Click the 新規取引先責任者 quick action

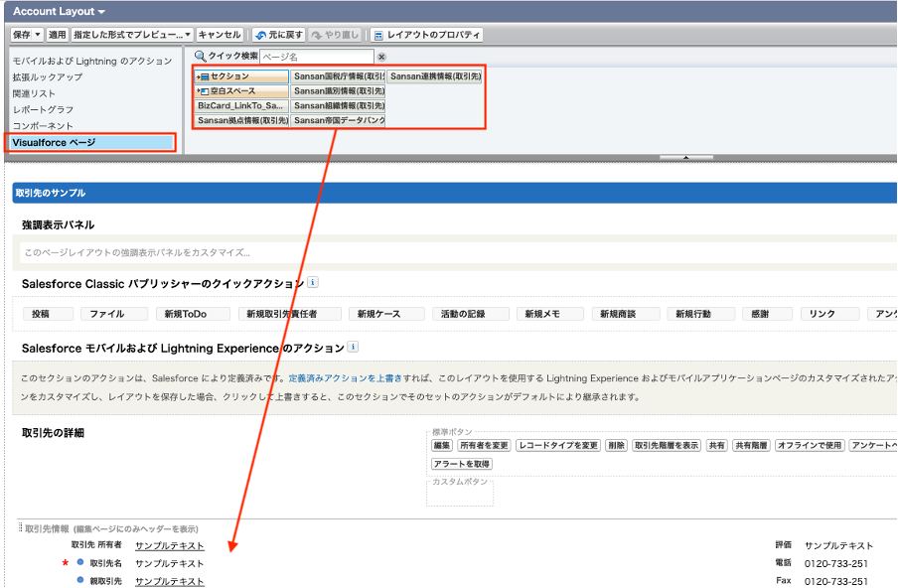pyautogui.click(x=290, y=314)
